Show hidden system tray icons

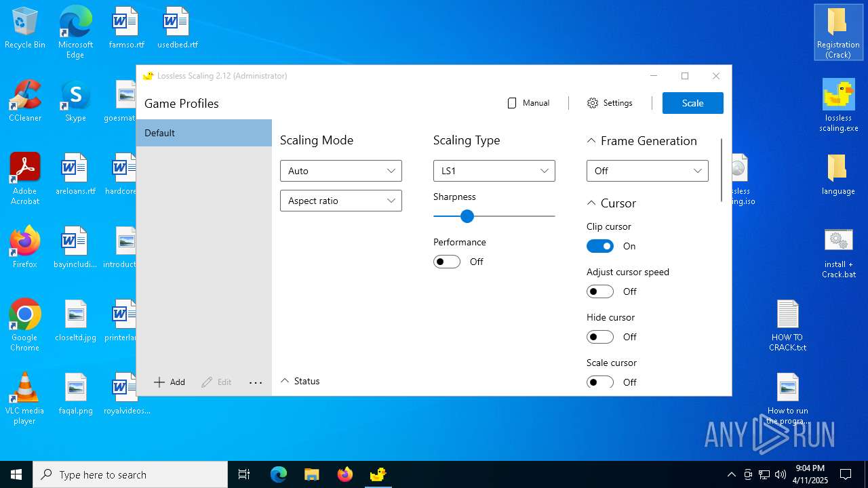click(x=731, y=474)
